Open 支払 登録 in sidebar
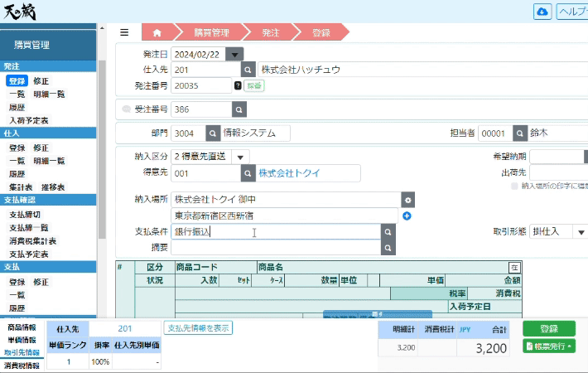588x373 pixels. (17, 282)
